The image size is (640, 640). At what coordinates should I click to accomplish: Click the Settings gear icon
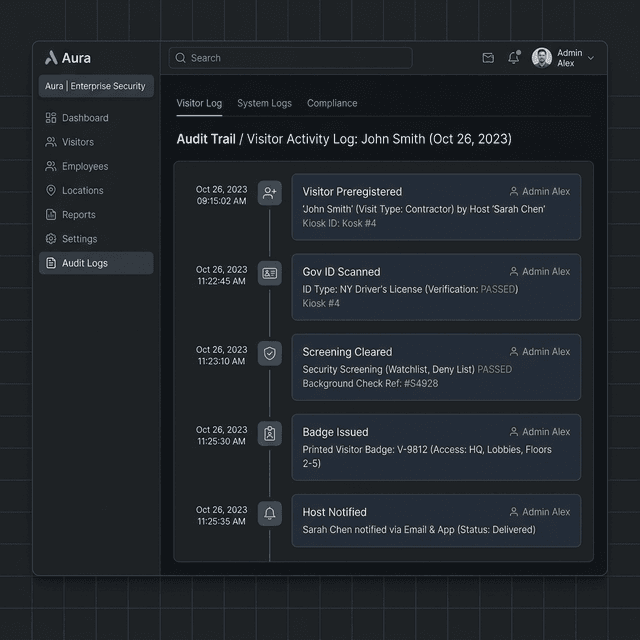pos(51,239)
